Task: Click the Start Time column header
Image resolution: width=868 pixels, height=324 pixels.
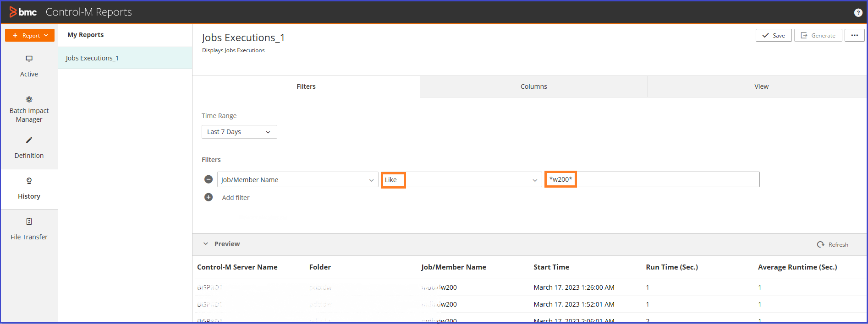Action: (x=551, y=267)
